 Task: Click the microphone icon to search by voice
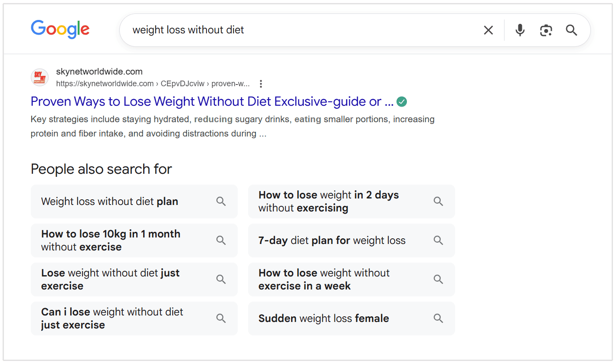[x=520, y=30]
